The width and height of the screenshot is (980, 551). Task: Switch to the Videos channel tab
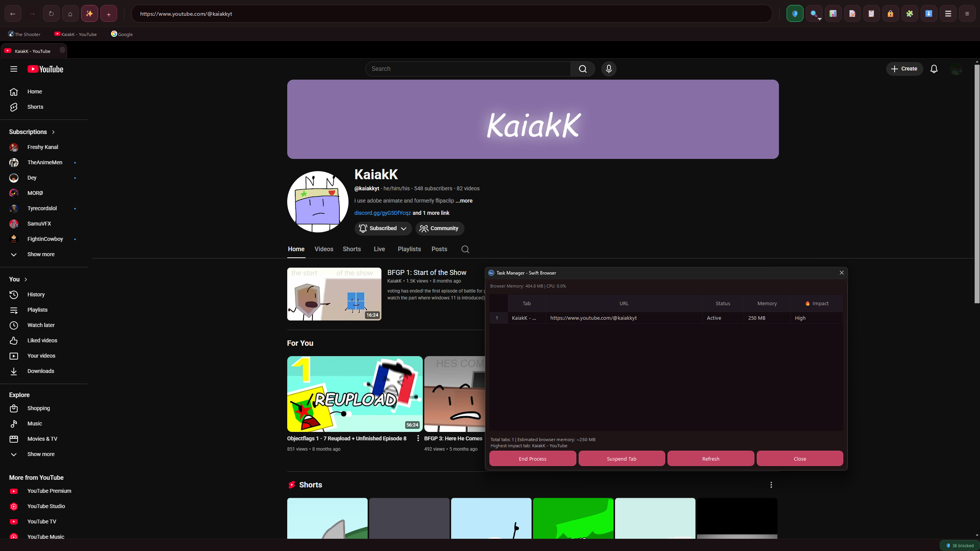(x=324, y=249)
